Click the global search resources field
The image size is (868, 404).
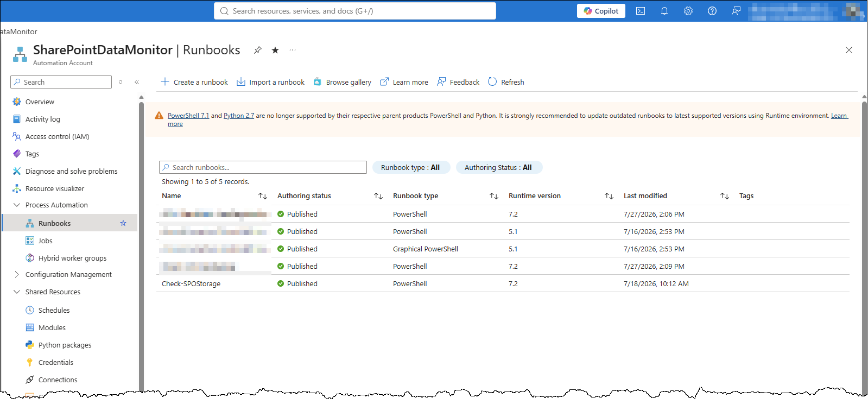tap(355, 11)
